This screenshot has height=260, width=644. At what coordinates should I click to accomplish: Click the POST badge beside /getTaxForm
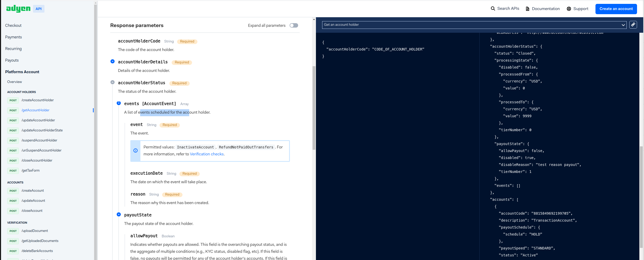tap(13, 171)
